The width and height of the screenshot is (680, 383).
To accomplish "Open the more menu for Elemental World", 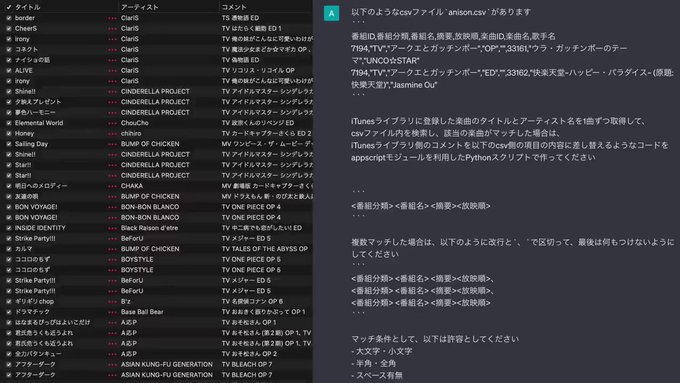I will pyautogui.click(x=112, y=123).
